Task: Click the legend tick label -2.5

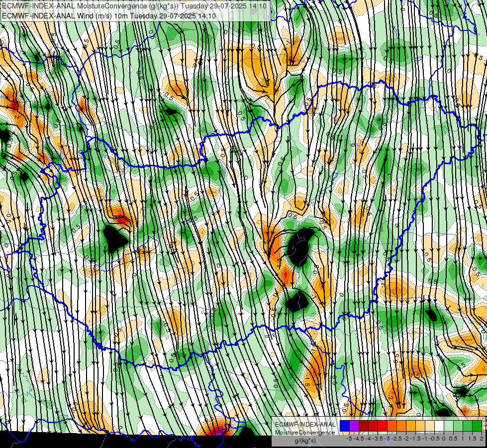Action: [x=396, y=439]
